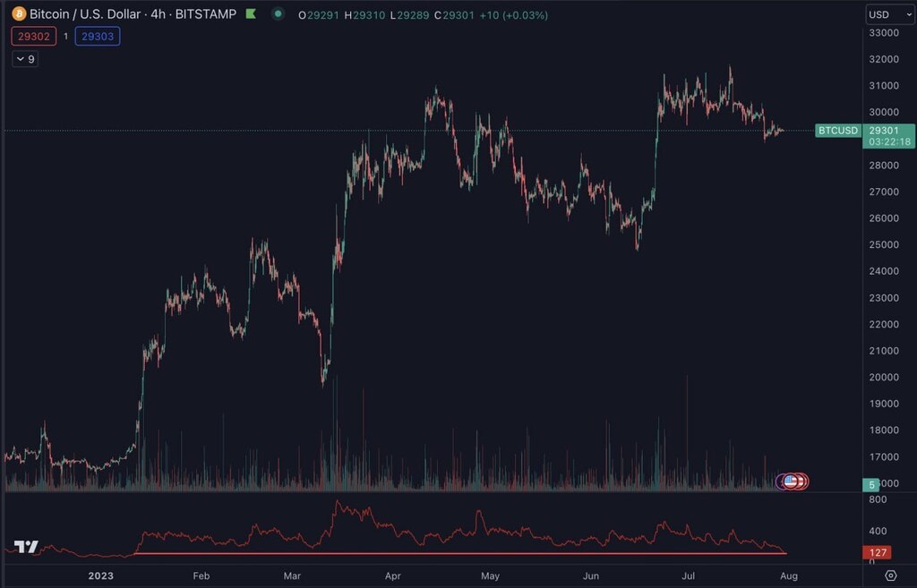Click the Apr time axis label
This screenshot has width=917, height=588.
coord(392,575)
